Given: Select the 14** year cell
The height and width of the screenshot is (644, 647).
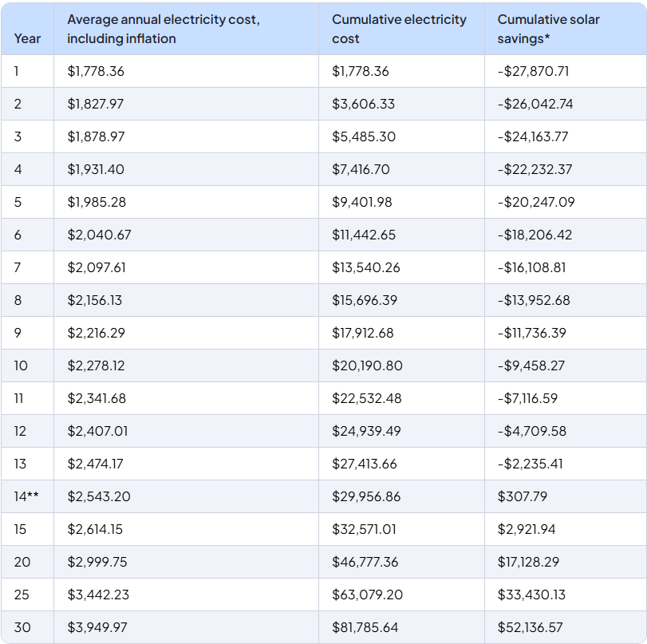Looking at the screenshot, I should (27, 496).
